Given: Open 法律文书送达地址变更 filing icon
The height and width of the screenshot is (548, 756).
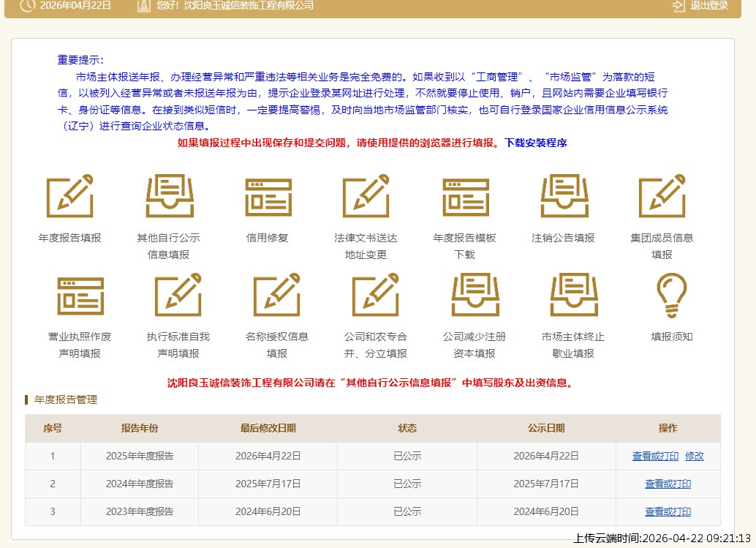Looking at the screenshot, I should pos(366,196).
